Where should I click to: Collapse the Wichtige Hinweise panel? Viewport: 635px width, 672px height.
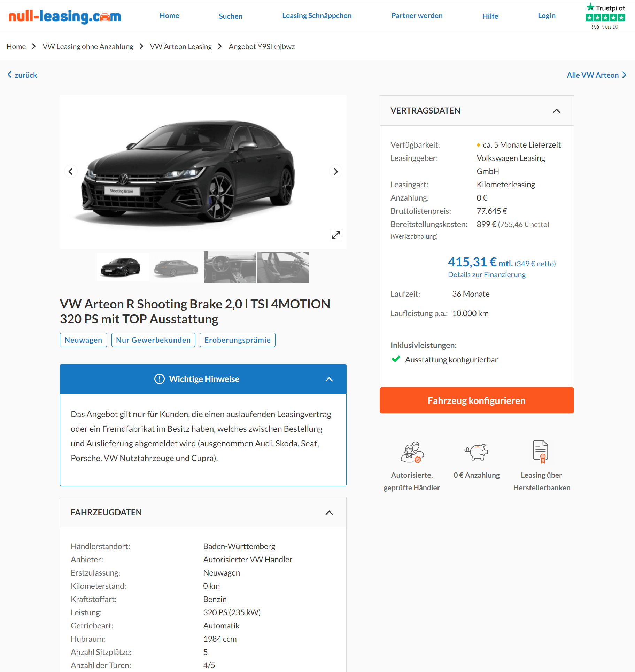coord(329,379)
